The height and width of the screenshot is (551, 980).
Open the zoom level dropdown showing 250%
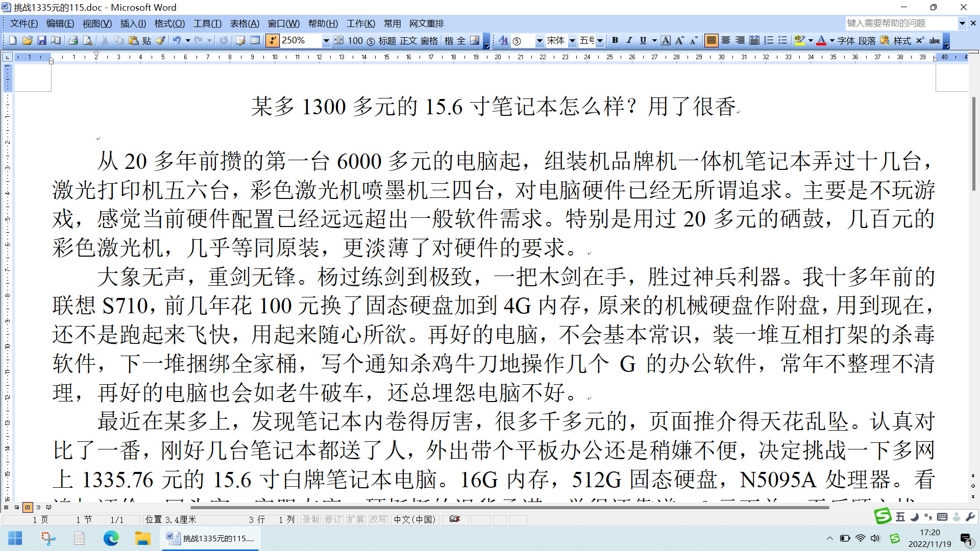coord(327,41)
